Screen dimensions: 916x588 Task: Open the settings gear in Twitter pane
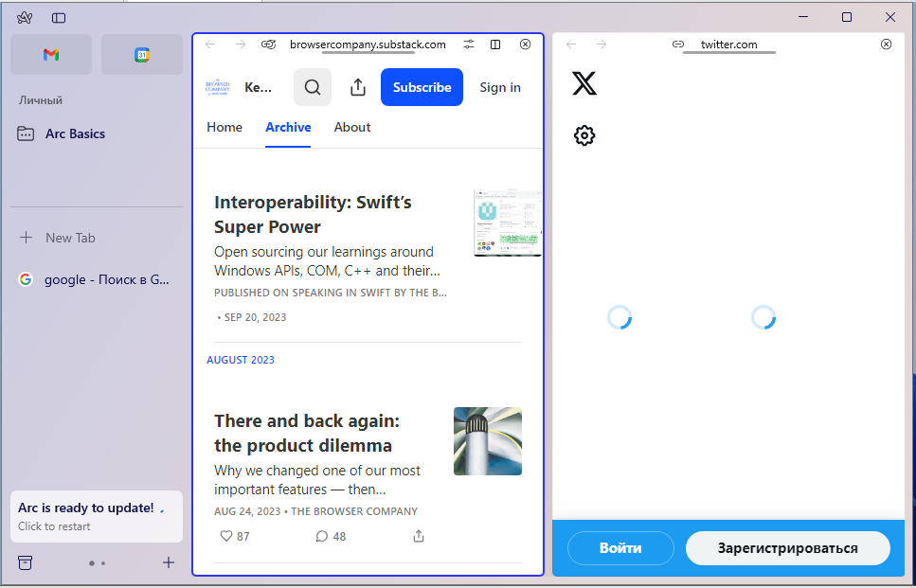pyautogui.click(x=584, y=136)
